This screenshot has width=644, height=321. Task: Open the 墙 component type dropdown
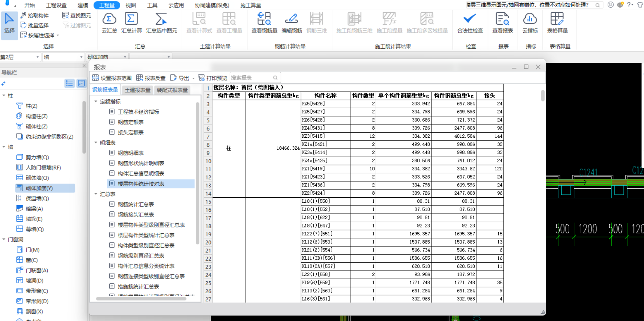click(x=63, y=57)
